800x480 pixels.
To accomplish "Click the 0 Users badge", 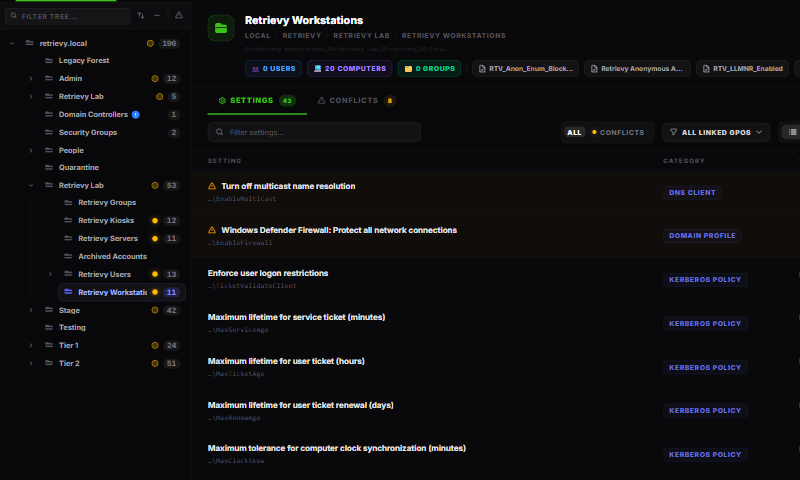I will pos(273,68).
